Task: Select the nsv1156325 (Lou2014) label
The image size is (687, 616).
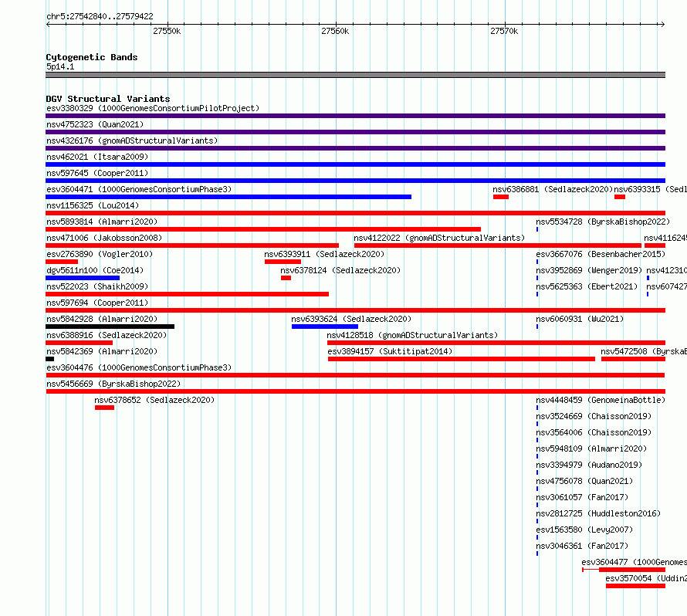Action: coord(93,205)
